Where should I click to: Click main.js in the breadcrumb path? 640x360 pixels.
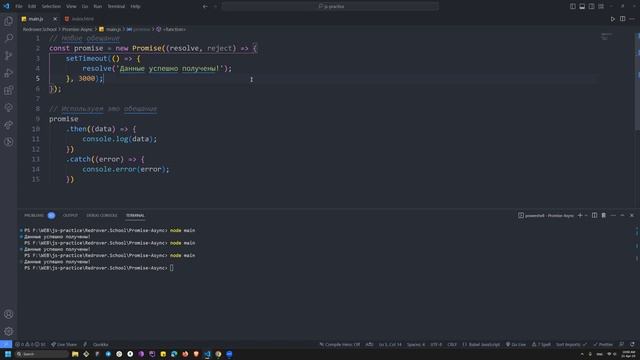[110, 29]
